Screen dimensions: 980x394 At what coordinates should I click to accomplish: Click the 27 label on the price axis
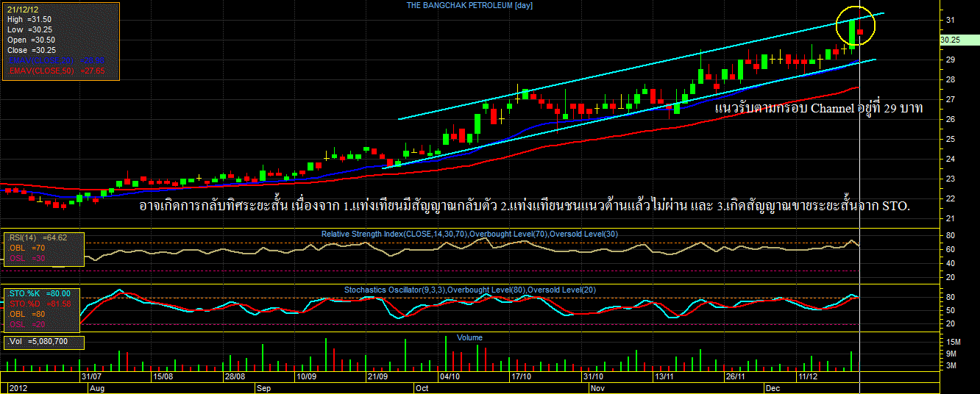[x=951, y=99]
